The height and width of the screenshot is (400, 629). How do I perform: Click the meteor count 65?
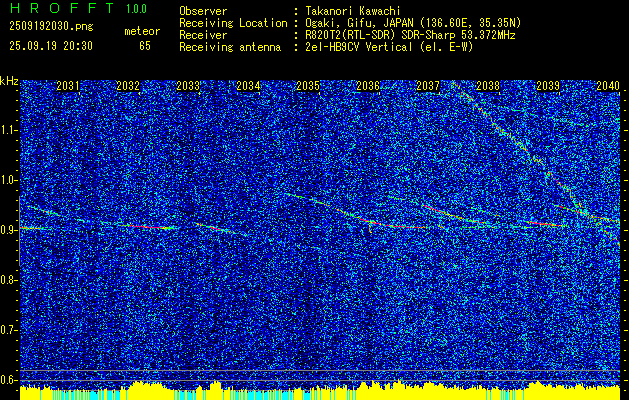point(145,46)
